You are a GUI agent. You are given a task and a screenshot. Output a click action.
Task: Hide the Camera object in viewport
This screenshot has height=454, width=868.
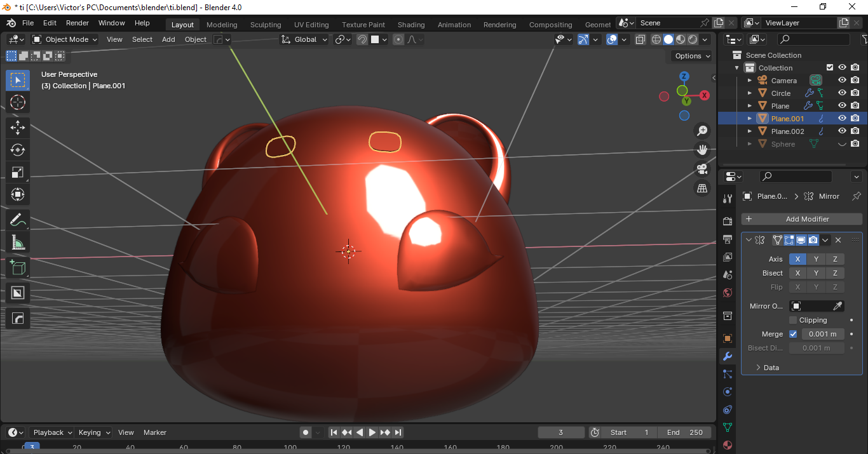(x=842, y=81)
